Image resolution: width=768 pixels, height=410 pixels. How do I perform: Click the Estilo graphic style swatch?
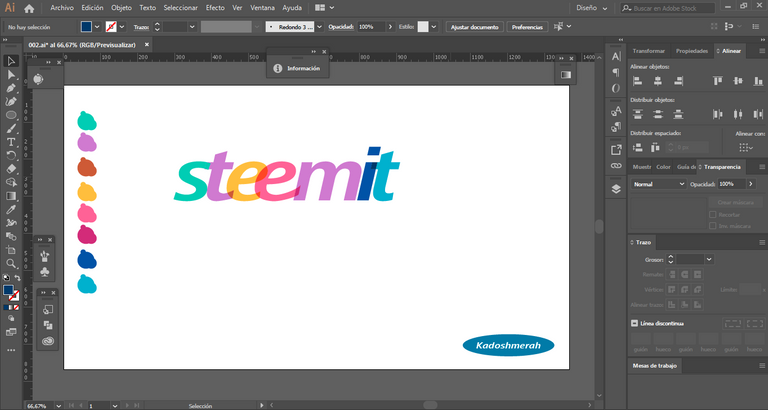[423, 27]
